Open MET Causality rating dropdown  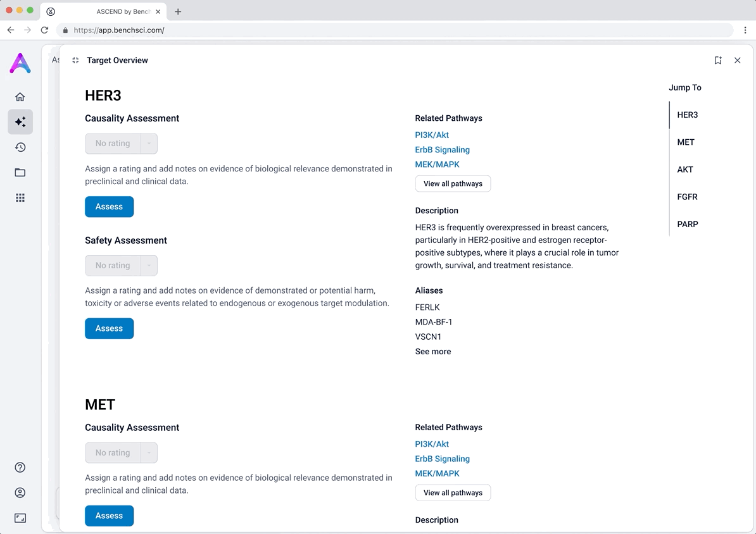pyautogui.click(x=149, y=453)
